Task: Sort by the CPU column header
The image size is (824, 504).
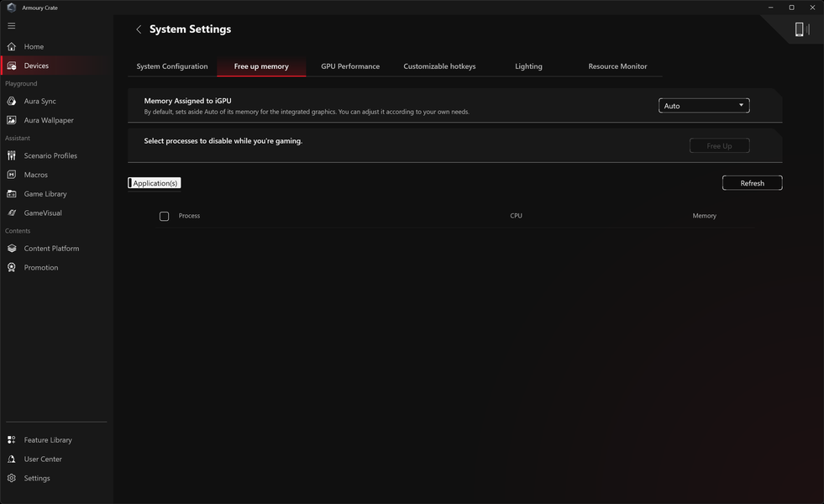Action: [x=516, y=216]
